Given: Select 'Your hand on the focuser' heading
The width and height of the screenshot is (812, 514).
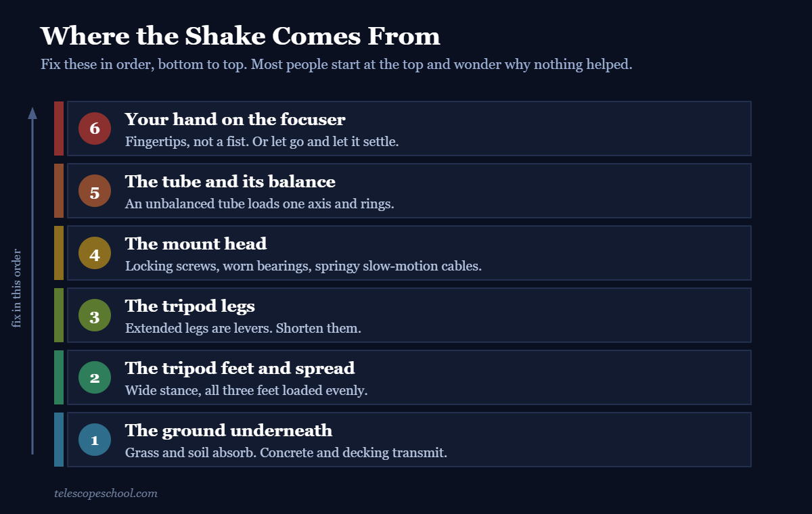Looking at the screenshot, I should pyautogui.click(x=235, y=120).
